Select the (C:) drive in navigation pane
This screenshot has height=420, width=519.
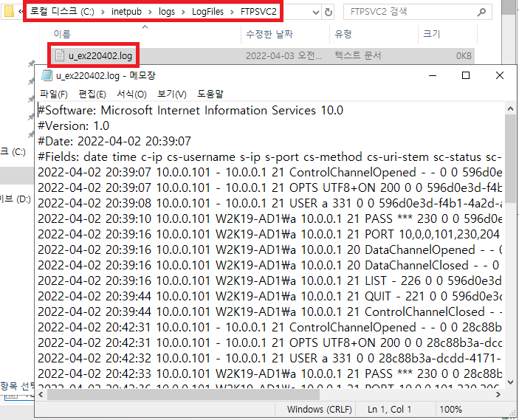[x=13, y=152]
